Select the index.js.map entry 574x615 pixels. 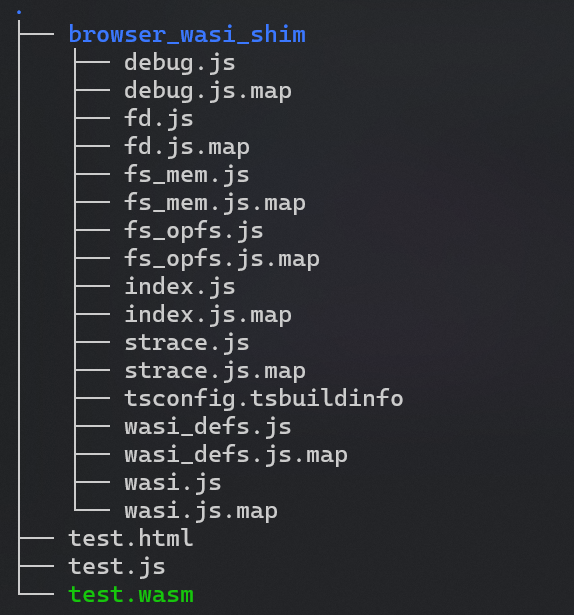click(208, 315)
